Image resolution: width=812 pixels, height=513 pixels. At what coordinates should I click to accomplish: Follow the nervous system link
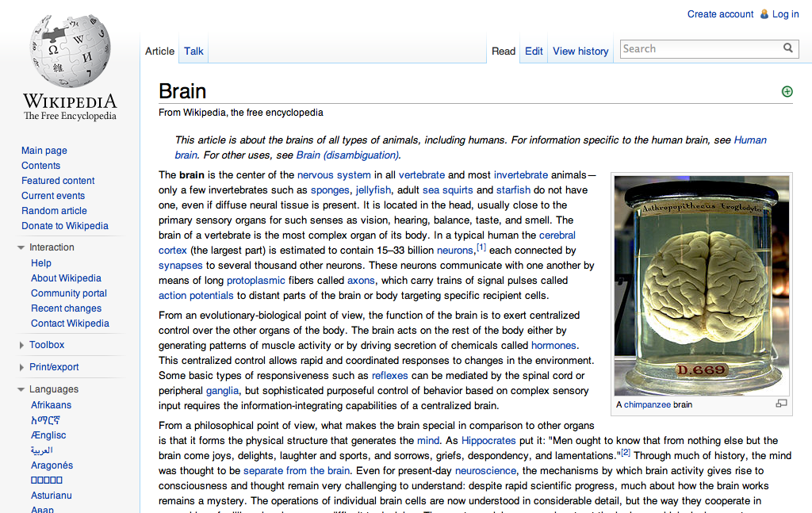click(334, 175)
